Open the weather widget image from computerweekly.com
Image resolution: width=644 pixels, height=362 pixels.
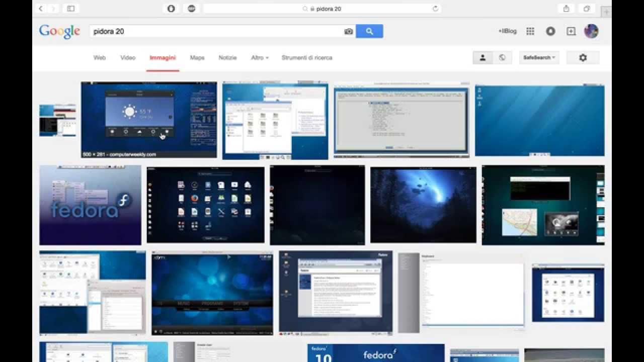coord(149,120)
